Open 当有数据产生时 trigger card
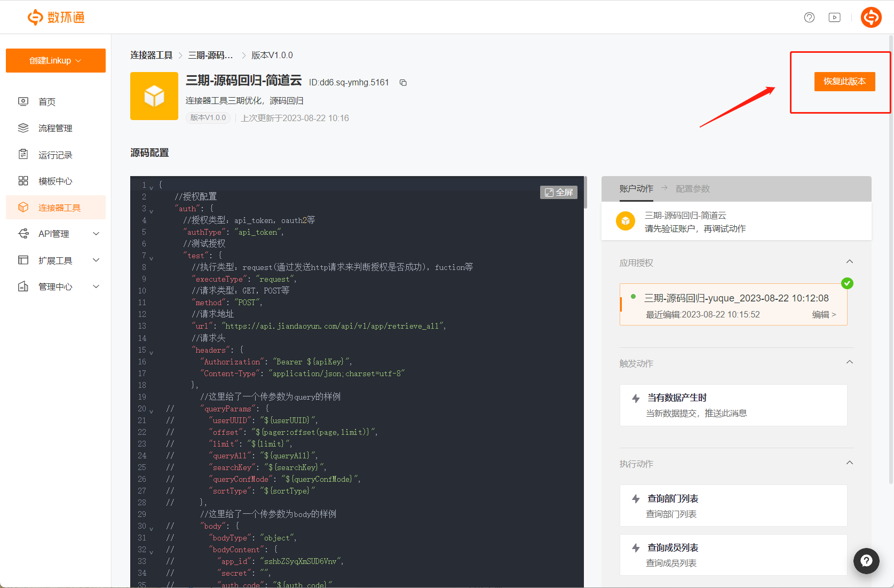The height and width of the screenshot is (588, 894). (733, 405)
